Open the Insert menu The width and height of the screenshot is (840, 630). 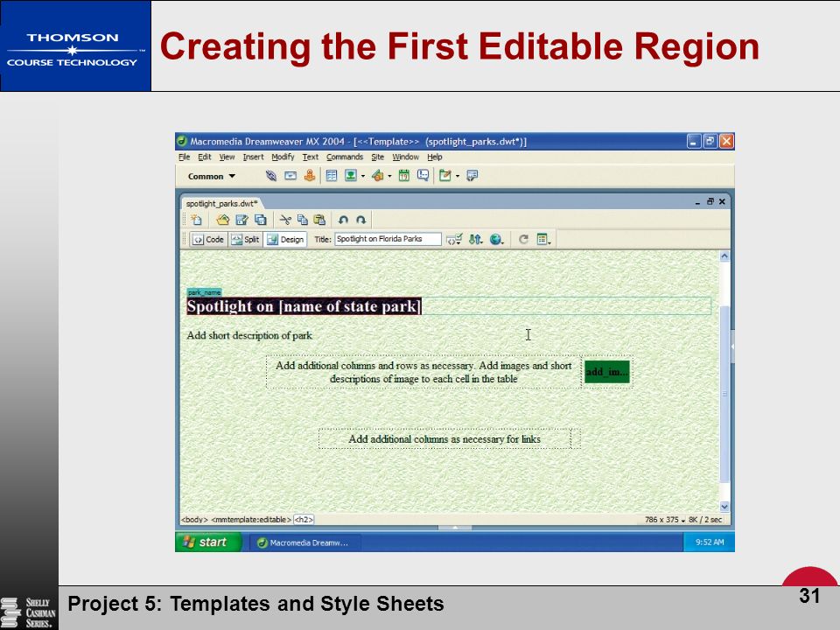[x=254, y=157]
